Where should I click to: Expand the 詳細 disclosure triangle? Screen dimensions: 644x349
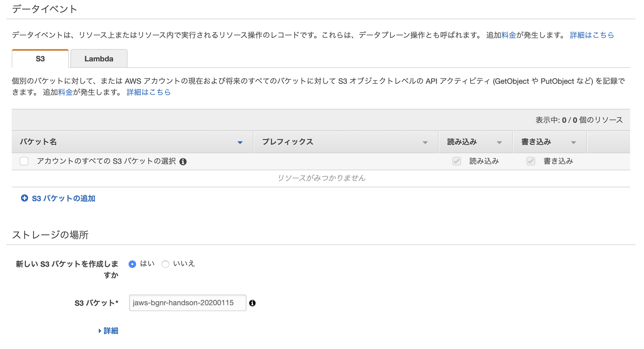[x=101, y=331]
